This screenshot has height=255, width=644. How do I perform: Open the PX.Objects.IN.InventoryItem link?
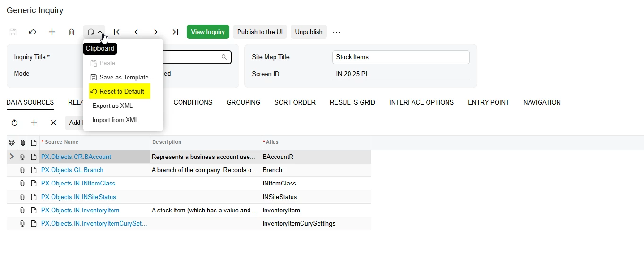80,210
